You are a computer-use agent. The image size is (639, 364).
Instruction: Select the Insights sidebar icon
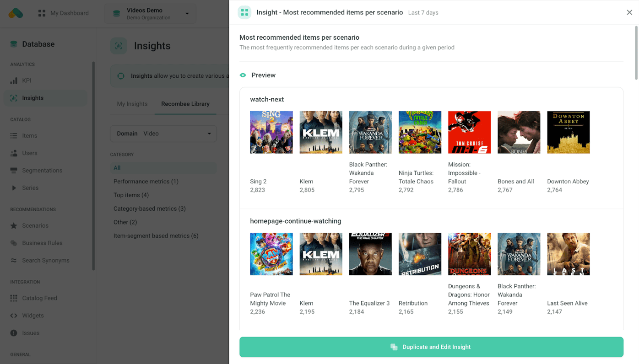coord(14,98)
